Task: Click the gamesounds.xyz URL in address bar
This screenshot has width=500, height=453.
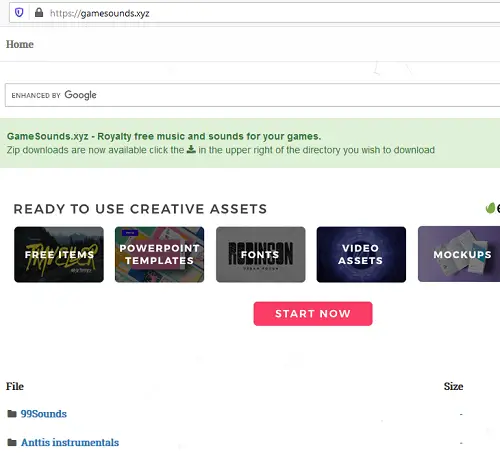Action: click(99, 13)
